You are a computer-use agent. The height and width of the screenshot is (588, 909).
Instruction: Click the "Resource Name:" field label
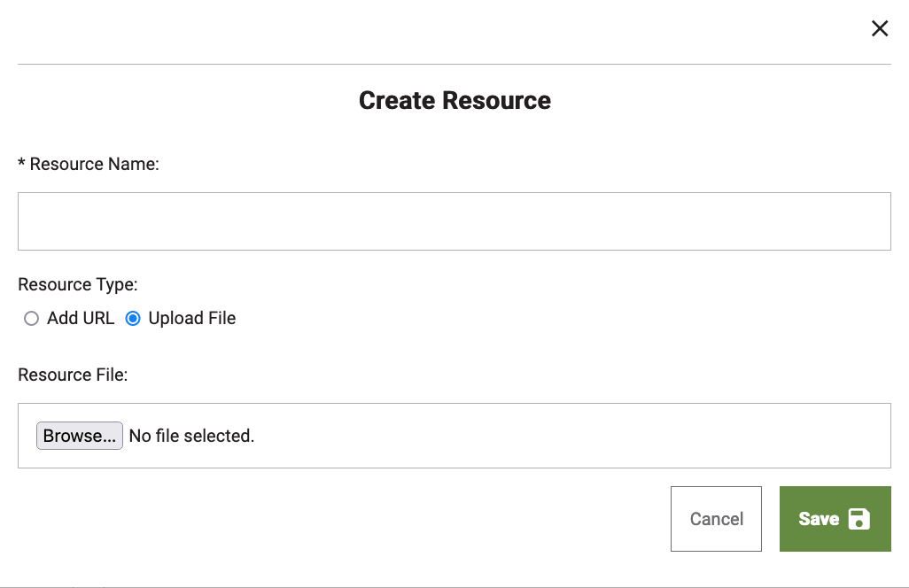94,164
